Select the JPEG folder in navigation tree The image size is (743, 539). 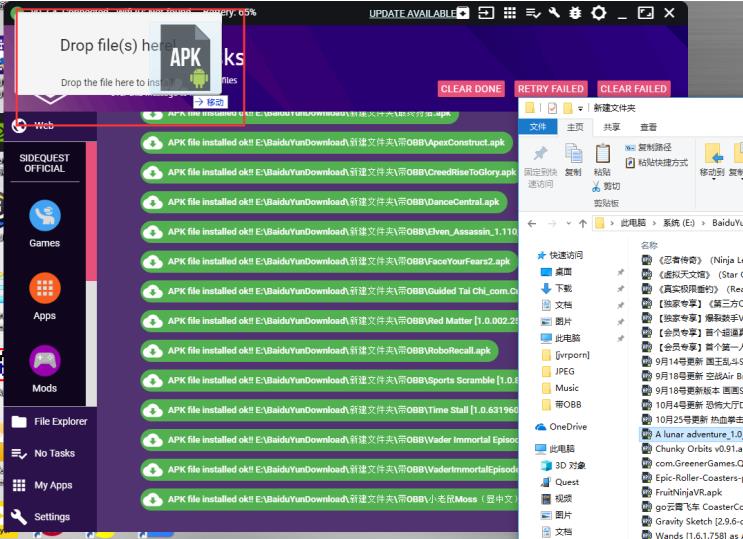[558, 372]
